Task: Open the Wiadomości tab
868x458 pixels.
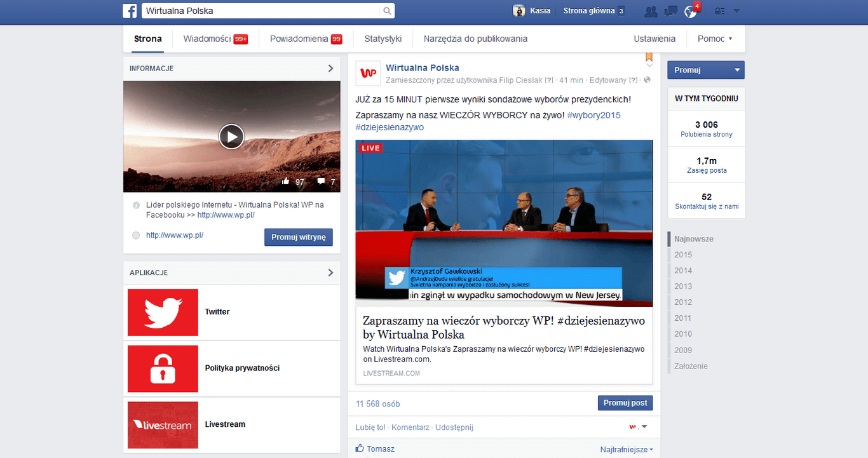Action: click(x=215, y=39)
